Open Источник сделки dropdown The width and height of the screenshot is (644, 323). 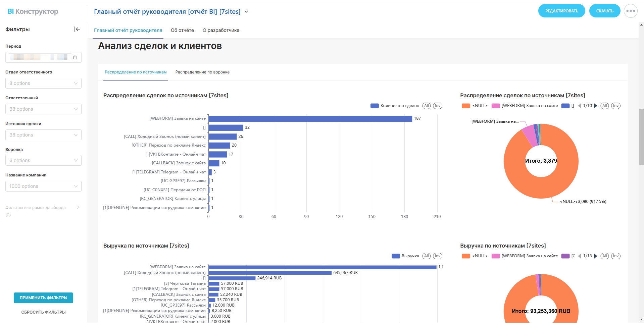click(43, 135)
